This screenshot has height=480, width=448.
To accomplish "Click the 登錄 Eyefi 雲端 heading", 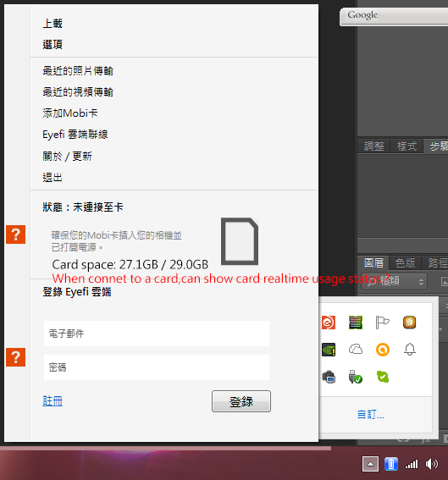I will [77, 292].
